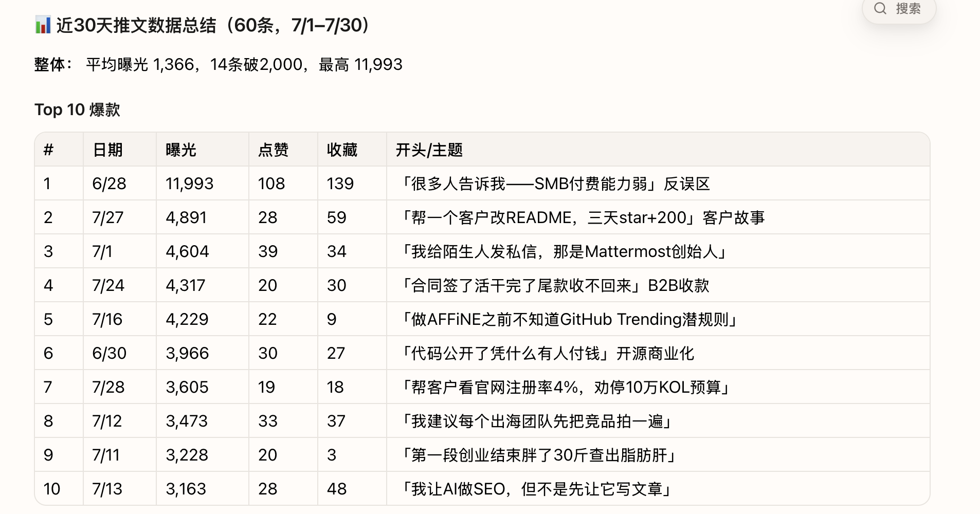Select the 日期 column header
The width and height of the screenshot is (980, 514).
click(x=107, y=150)
